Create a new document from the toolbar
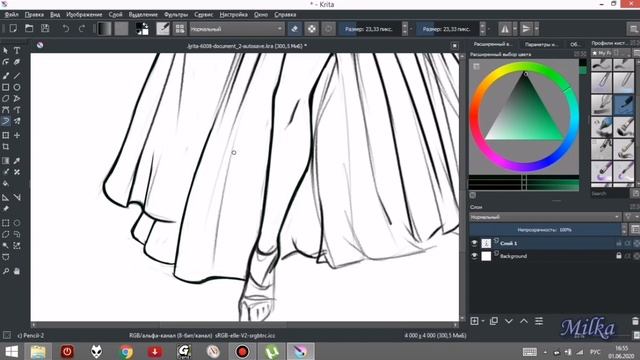This screenshot has width=640, height=360. coord(13,29)
